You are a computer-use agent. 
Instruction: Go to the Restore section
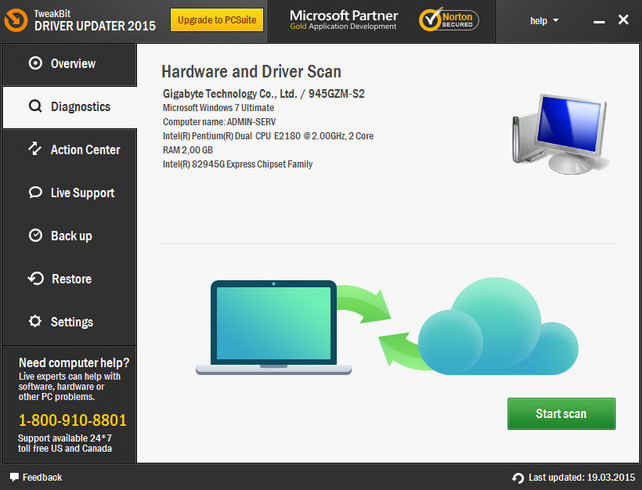pos(68,279)
